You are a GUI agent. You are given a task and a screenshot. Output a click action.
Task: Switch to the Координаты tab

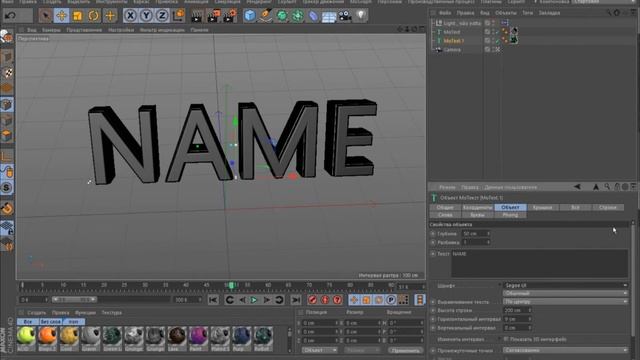point(478,207)
